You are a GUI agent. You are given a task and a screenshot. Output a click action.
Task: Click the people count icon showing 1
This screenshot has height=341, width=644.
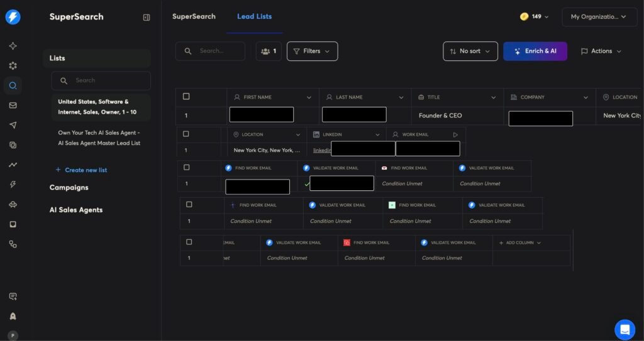(x=269, y=51)
